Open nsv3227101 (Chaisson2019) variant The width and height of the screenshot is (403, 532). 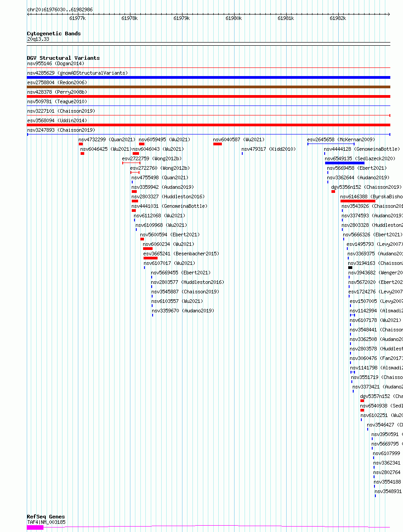[61, 111]
